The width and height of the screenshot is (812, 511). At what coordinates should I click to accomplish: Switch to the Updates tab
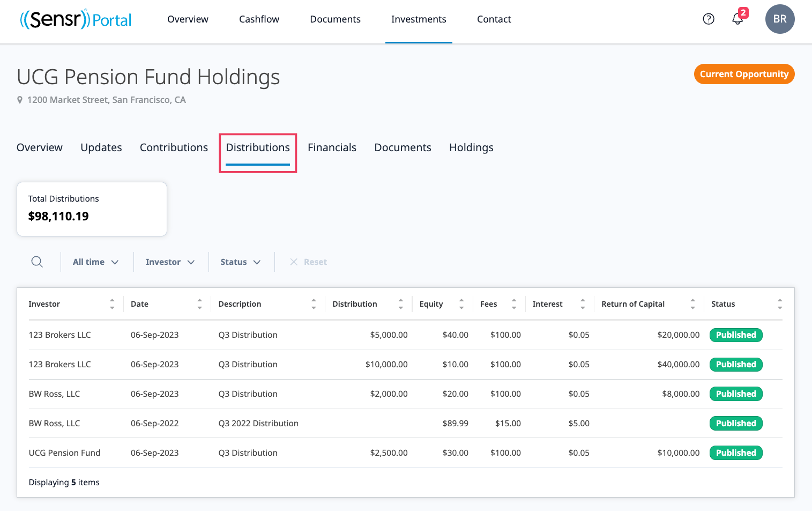(101, 147)
